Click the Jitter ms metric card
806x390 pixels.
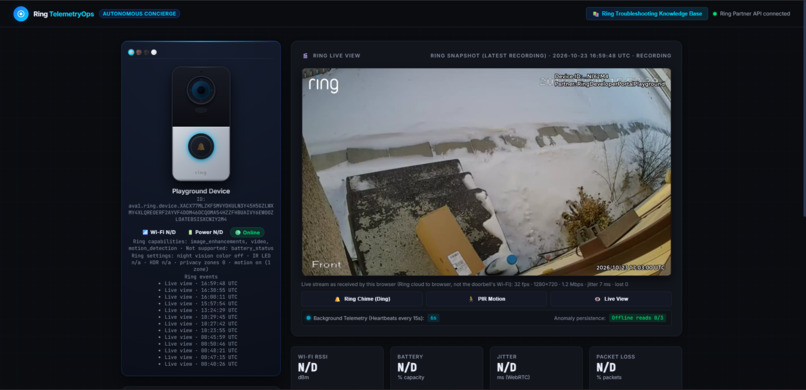point(536,368)
